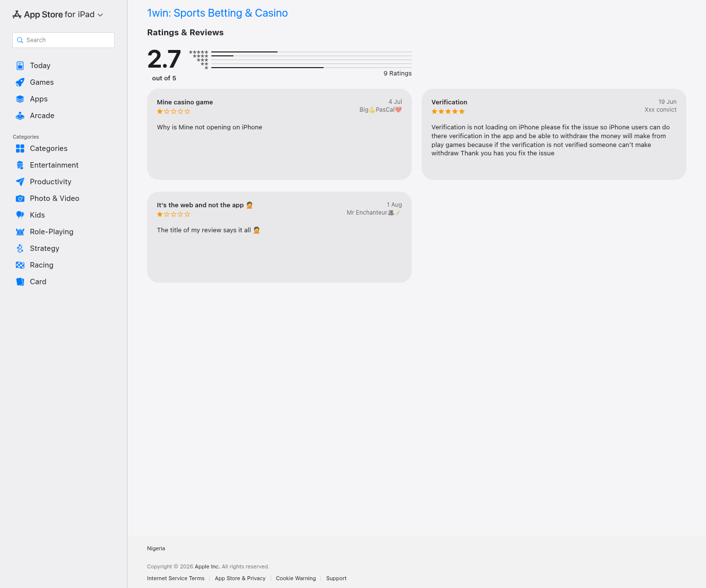Click star rating of Mr Enchanteur's review
Image resolution: width=706 pixels, height=588 pixels.
point(174,215)
